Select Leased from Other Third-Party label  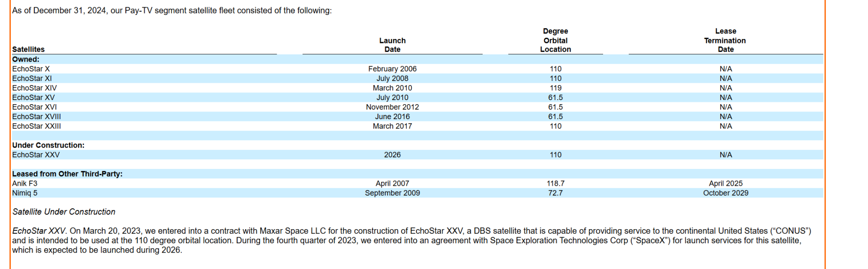tap(67, 174)
